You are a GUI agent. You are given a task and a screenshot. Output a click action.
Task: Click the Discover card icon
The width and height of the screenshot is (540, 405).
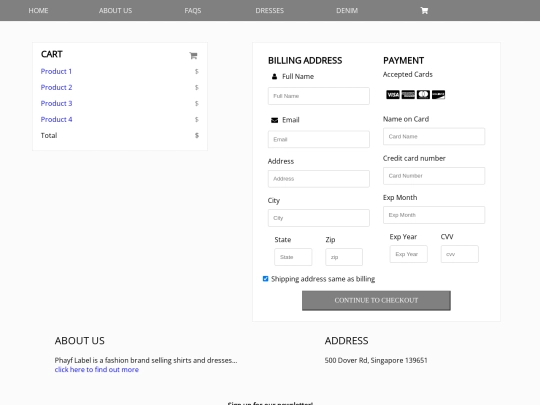(438, 95)
